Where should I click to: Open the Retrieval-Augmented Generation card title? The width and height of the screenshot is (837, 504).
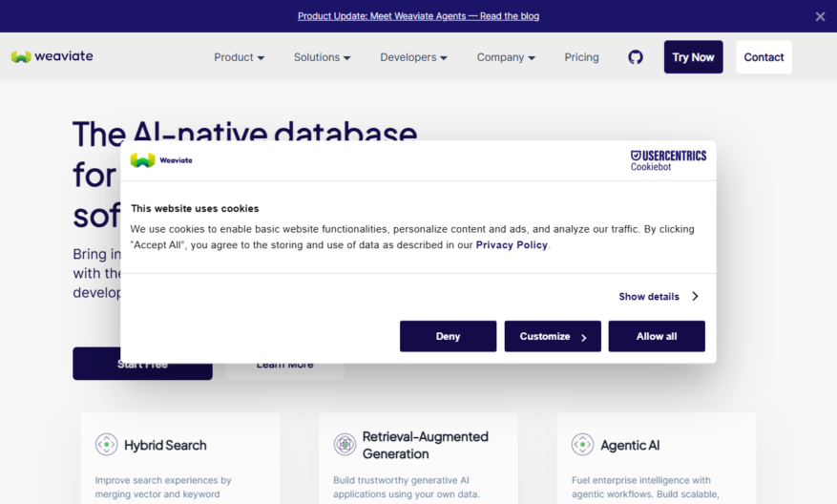(425, 445)
